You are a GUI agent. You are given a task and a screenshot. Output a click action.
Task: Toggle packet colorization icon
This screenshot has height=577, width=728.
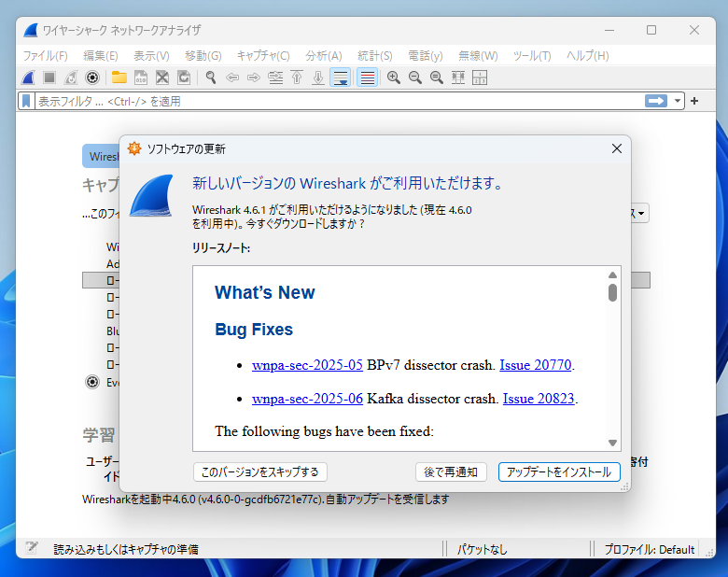[367, 77]
